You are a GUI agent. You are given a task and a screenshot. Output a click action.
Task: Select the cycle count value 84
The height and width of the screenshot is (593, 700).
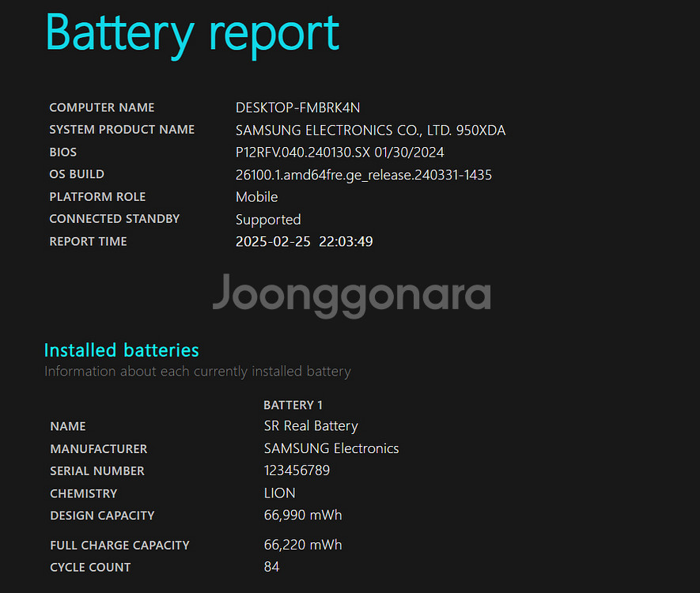click(x=271, y=567)
